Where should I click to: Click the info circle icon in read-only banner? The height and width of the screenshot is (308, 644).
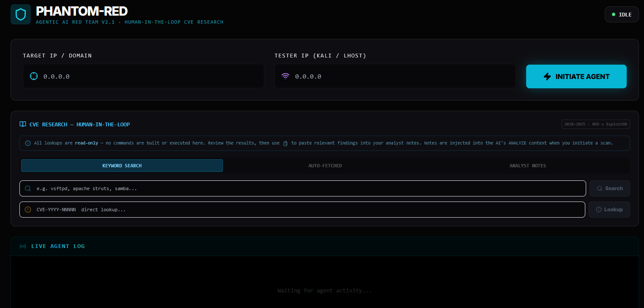28,143
